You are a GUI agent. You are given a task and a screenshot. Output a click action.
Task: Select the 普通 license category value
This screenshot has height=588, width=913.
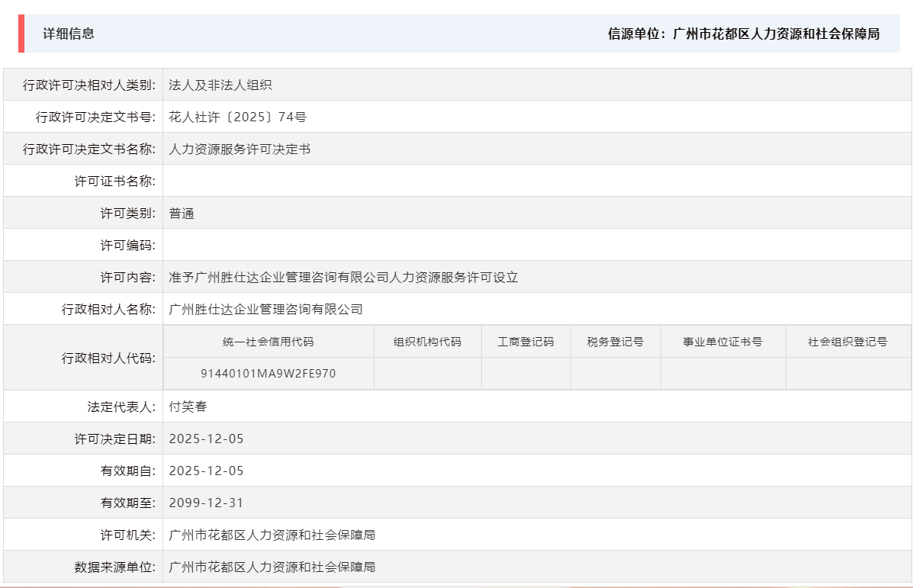tap(183, 213)
